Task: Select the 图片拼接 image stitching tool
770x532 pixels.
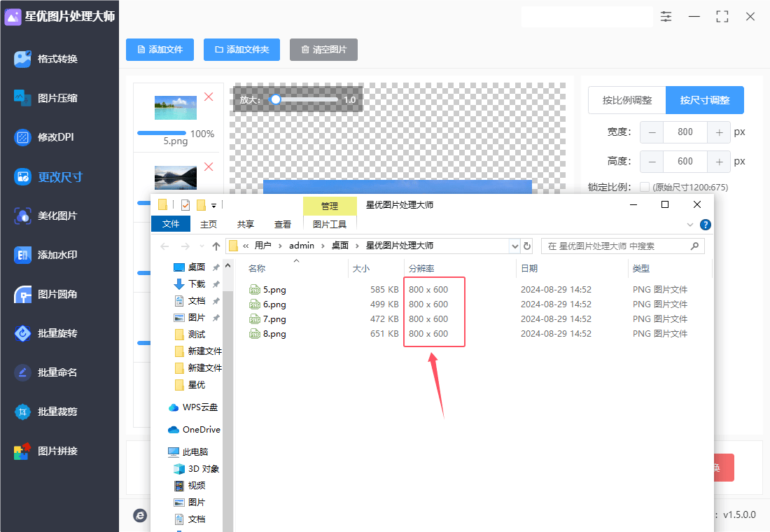Action: [56, 451]
